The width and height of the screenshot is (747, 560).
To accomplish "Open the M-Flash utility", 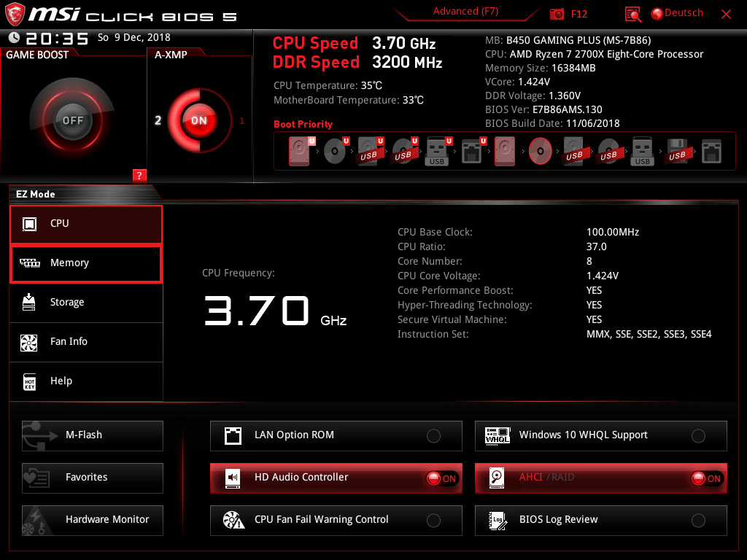I will tap(93, 435).
